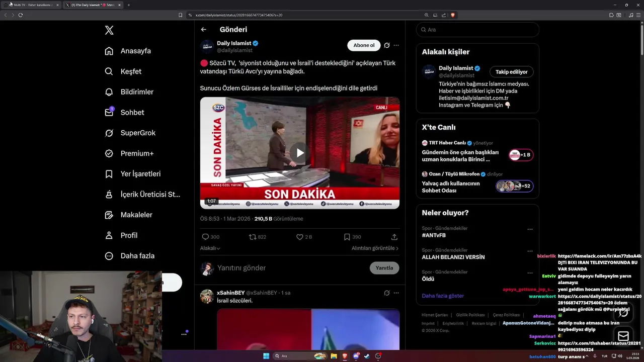Like the post with 2 B likes

coord(304,237)
